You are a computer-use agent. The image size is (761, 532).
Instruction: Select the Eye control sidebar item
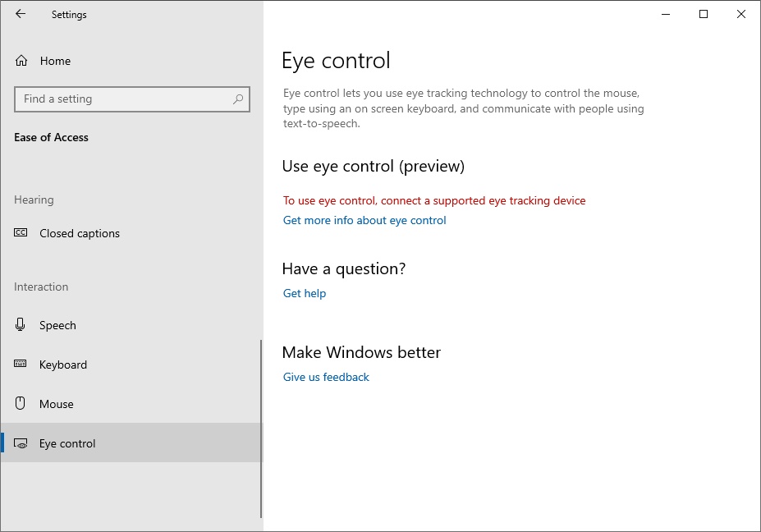pyautogui.click(x=131, y=443)
